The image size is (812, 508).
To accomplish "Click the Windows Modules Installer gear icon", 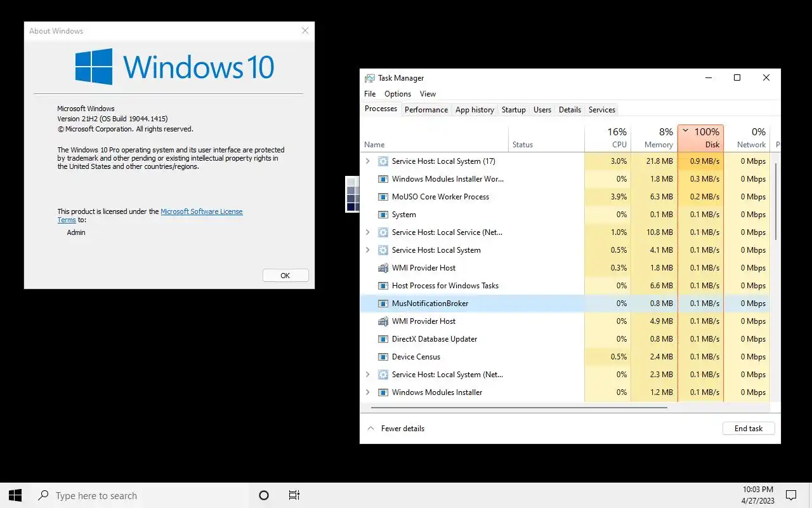I will (x=383, y=392).
